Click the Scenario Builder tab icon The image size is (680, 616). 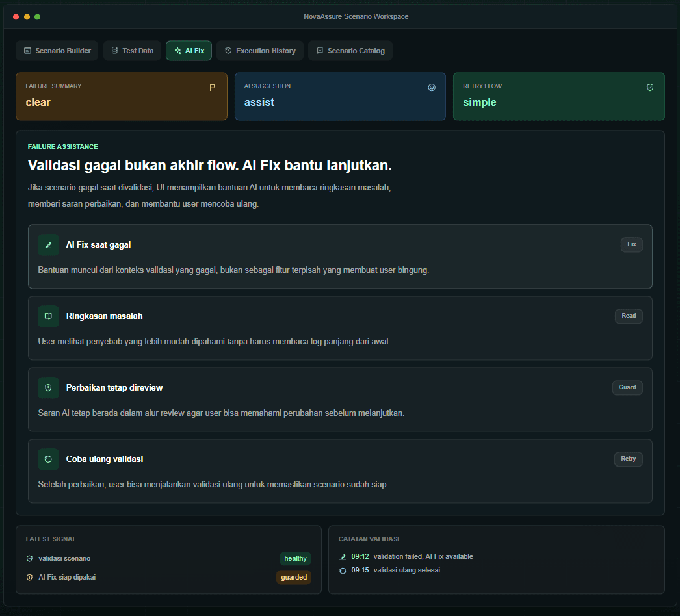27,51
